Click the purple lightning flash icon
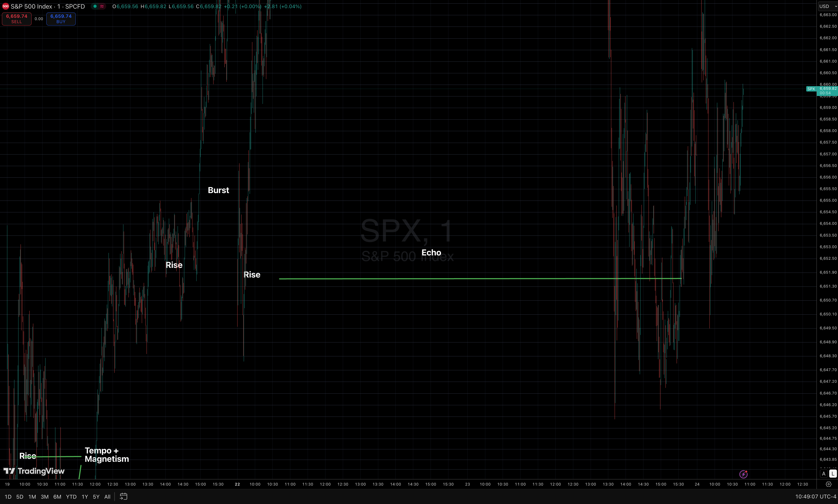The height and width of the screenshot is (504, 838). pos(743,474)
